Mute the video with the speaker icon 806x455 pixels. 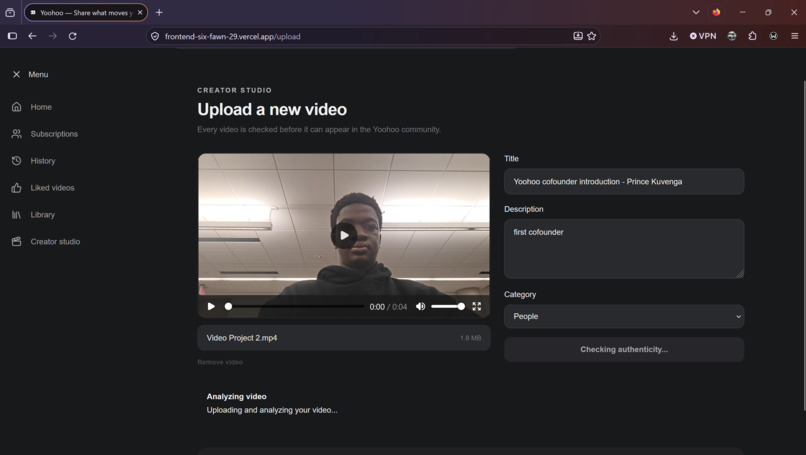coord(420,306)
